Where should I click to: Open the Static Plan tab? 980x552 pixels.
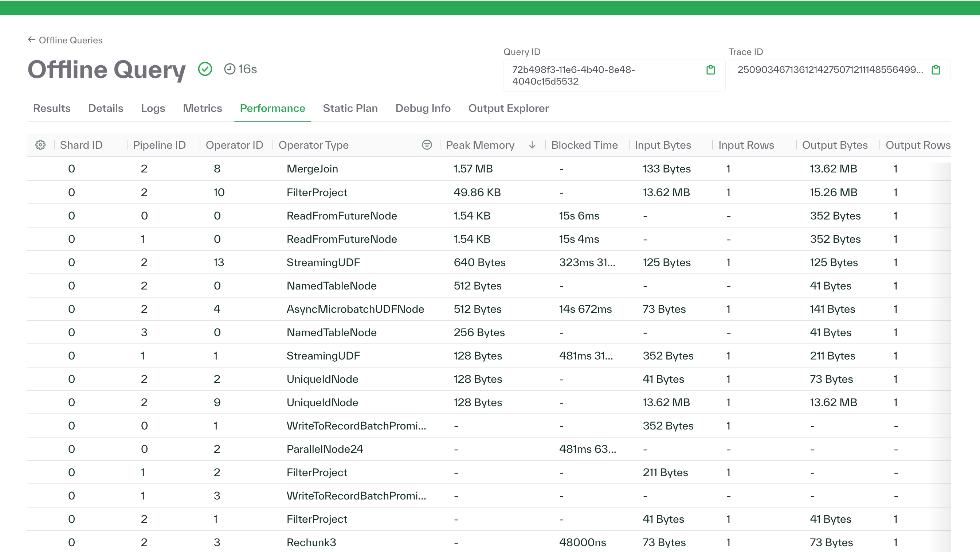(350, 108)
